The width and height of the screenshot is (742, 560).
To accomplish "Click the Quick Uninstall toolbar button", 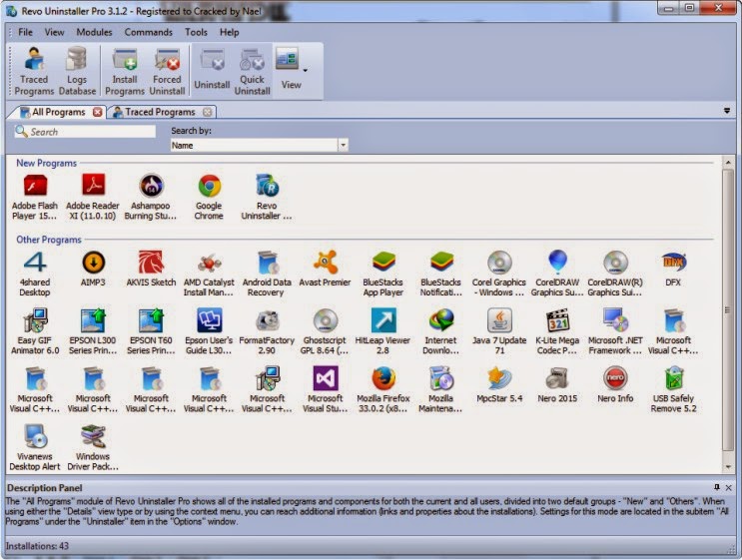I will [253, 71].
